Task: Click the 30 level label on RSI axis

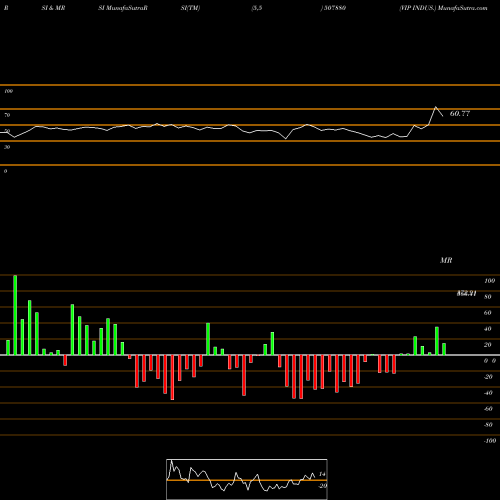Action: point(7,147)
